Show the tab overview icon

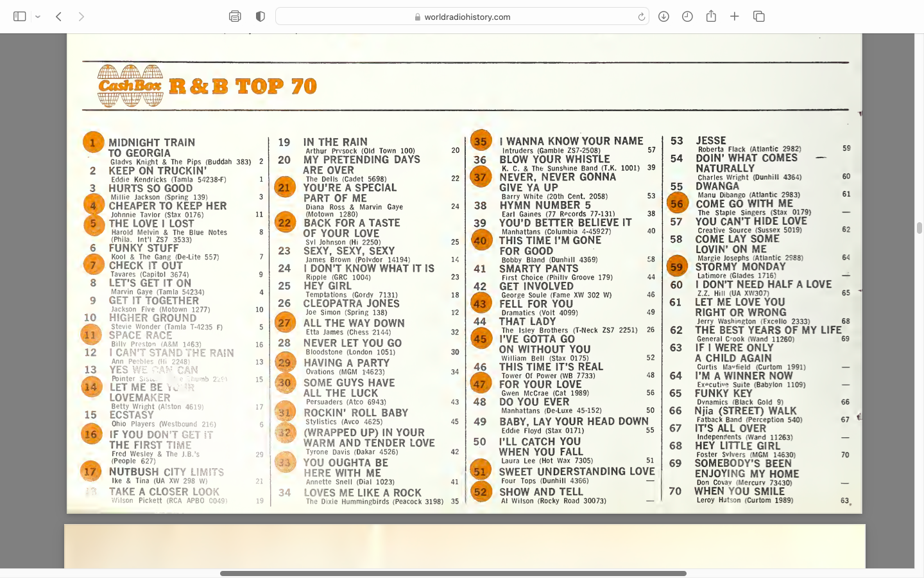coord(758,17)
